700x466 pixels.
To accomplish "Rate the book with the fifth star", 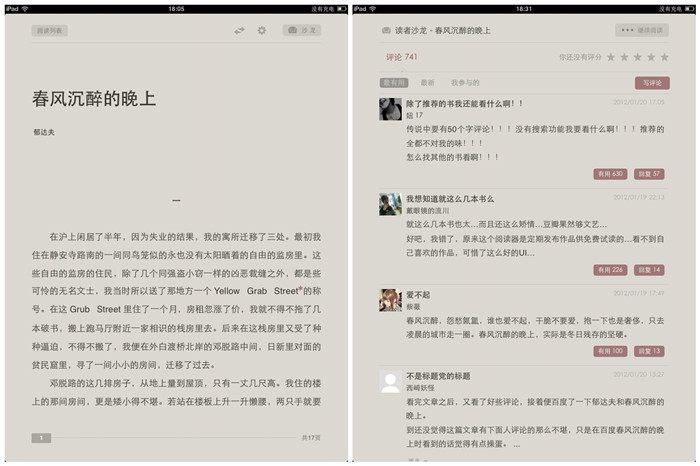I will click(664, 58).
